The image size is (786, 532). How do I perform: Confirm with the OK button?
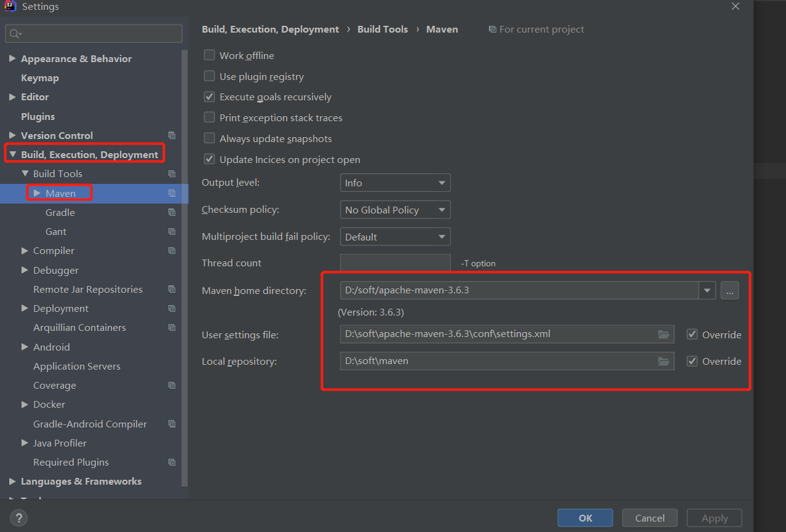pyautogui.click(x=586, y=518)
